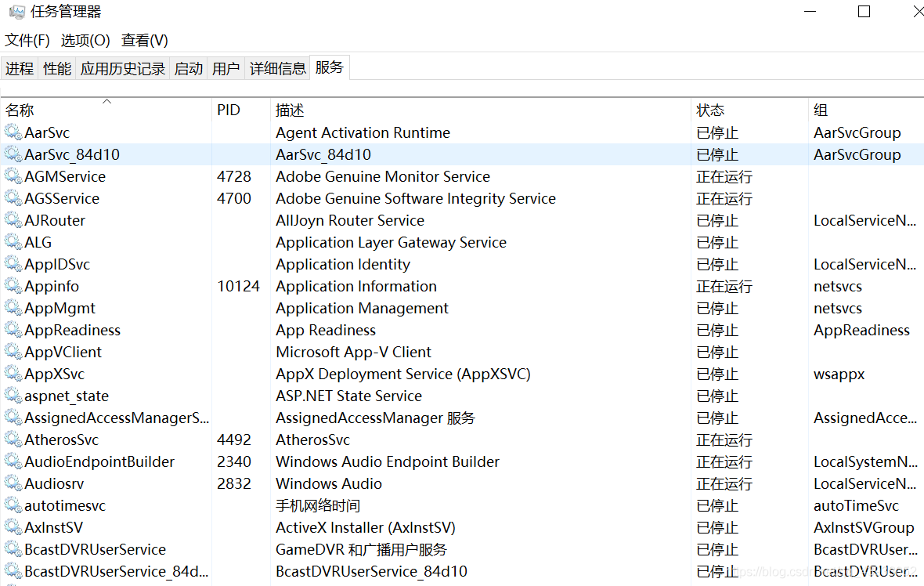The height and width of the screenshot is (586, 924).
Task: Click PID 2832 of Audiosrv
Action: tap(234, 483)
